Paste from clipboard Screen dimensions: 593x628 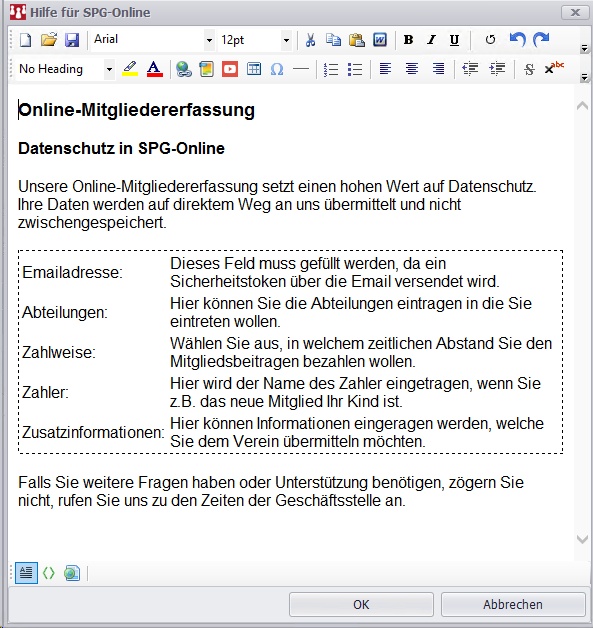click(x=356, y=40)
